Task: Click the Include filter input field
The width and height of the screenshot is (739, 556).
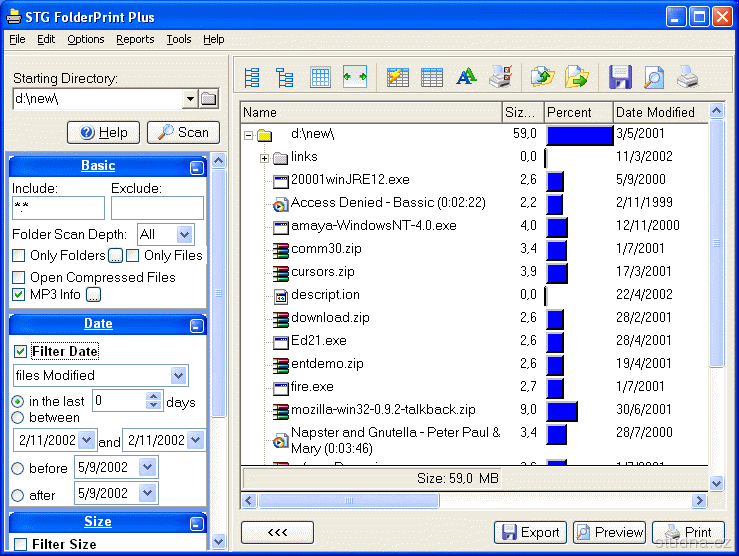Action: click(58, 208)
